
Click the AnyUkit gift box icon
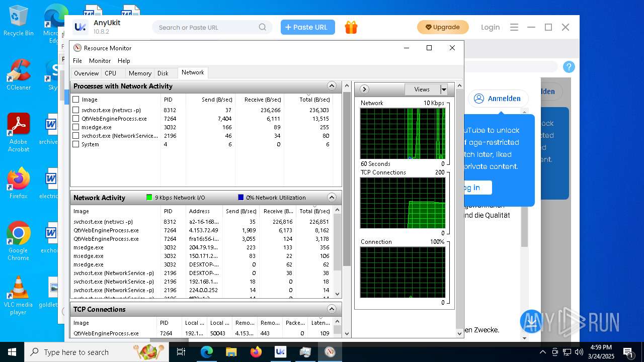tap(351, 28)
